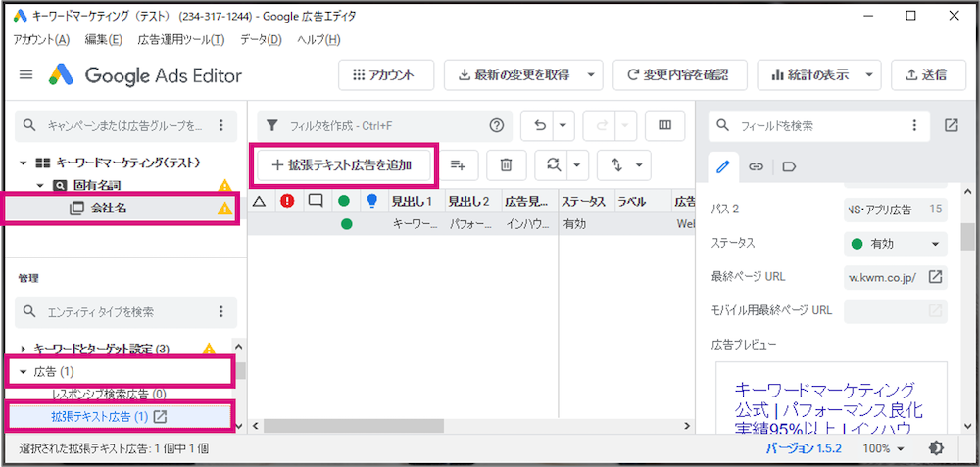Image resolution: width=980 pixels, height=467 pixels.
Task: Open more options for entity type search
Action: pos(220,311)
